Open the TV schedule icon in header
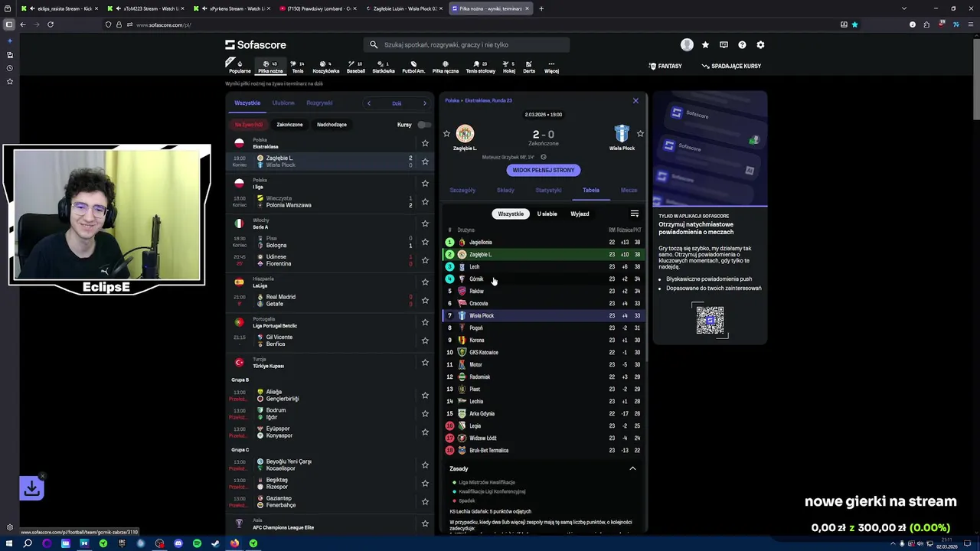 tap(724, 44)
